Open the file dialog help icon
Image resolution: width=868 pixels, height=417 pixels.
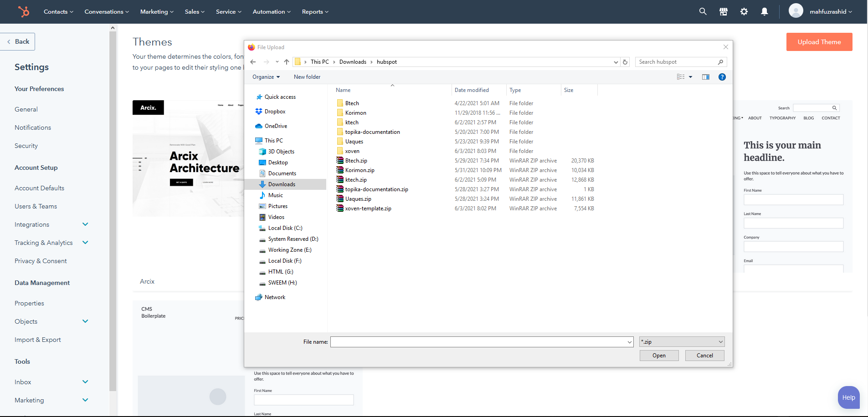[722, 77]
